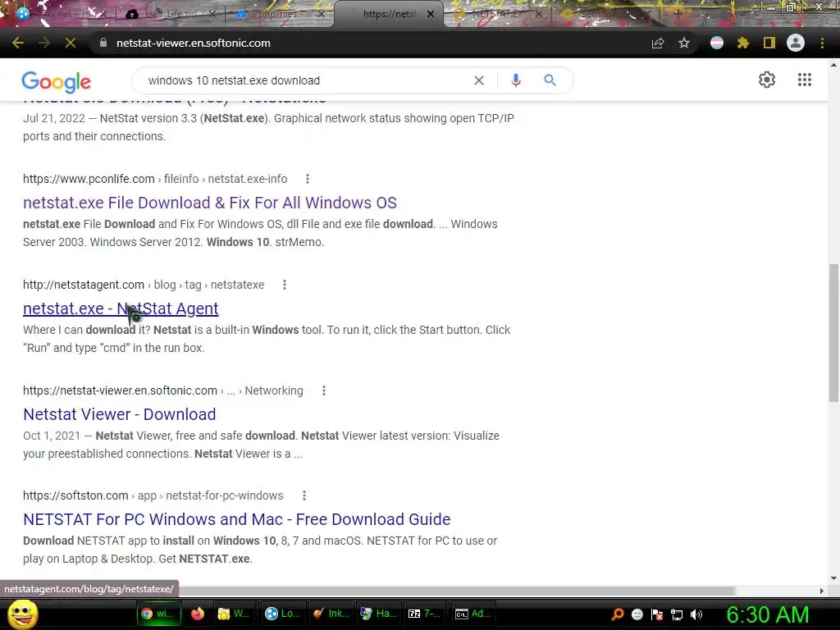Image resolution: width=840 pixels, height=630 pixels.
Task: Click the 6:30 AM clock
Action: (767, 615)
